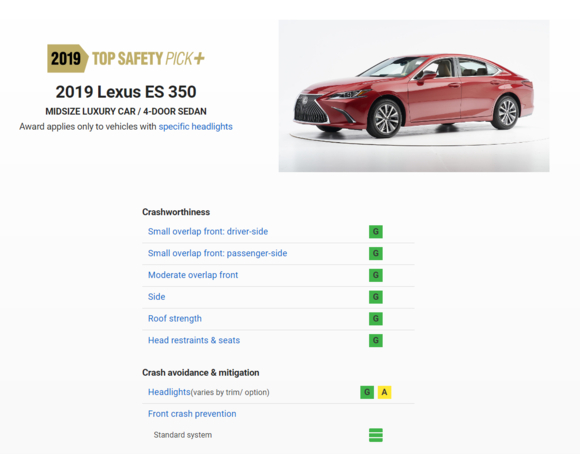Open Small overlap front: passenger-side details
This screenshot has width=580, height=454.
[218, 253]
